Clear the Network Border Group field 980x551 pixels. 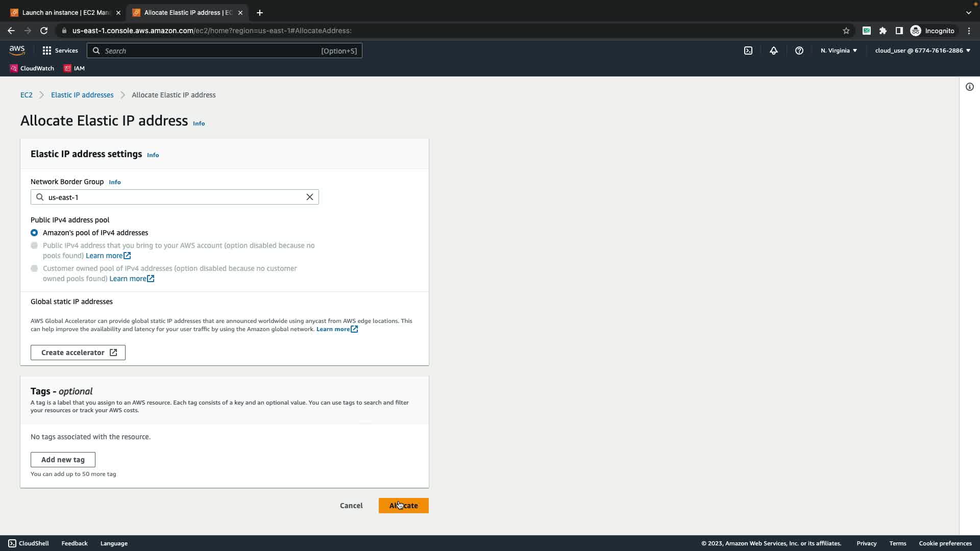(x=310, y=197)
